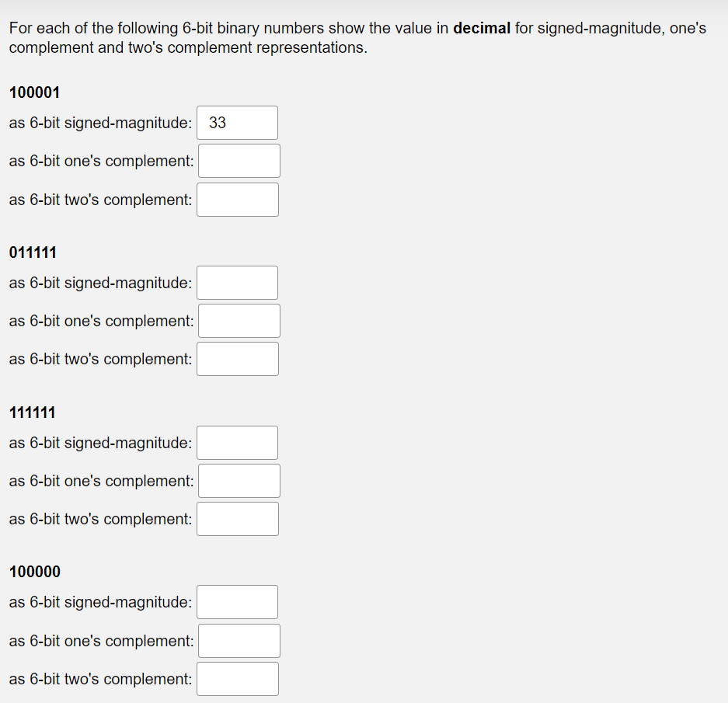Focus signed-magnitude box for 111111

[x=237, y=443]
